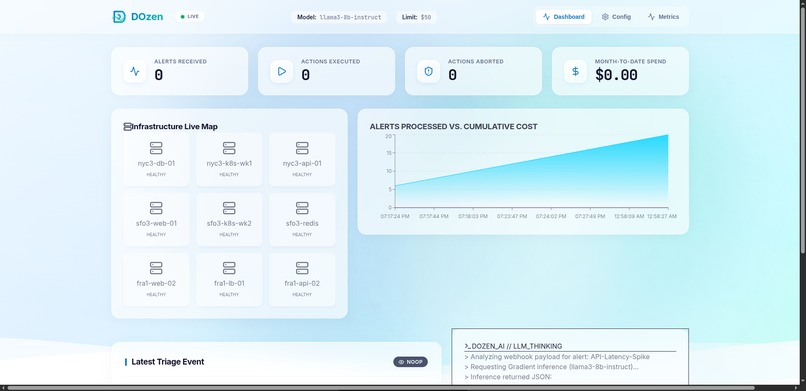Click the Infrastructure Live Map header icon
806x391 pixels.
click(127, 126)
